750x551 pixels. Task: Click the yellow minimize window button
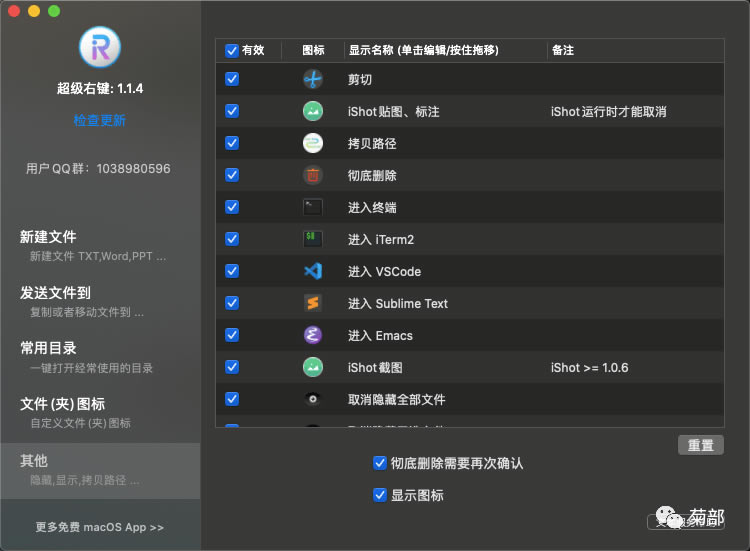point(34,11)
